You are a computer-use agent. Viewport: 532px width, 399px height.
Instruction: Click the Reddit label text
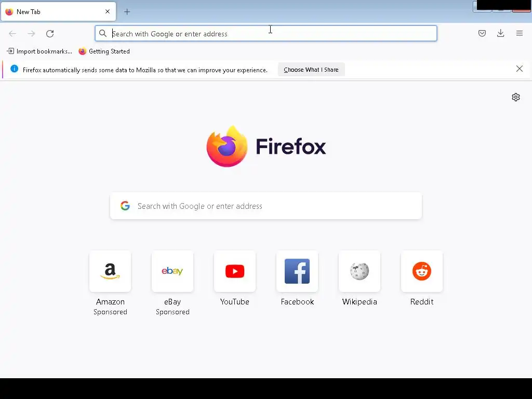pyautogui.click(x=422, y=302)
